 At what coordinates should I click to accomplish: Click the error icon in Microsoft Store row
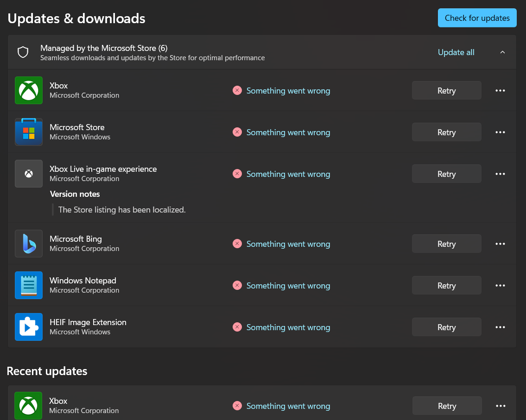pyautogui.click(x=237, y=132)
